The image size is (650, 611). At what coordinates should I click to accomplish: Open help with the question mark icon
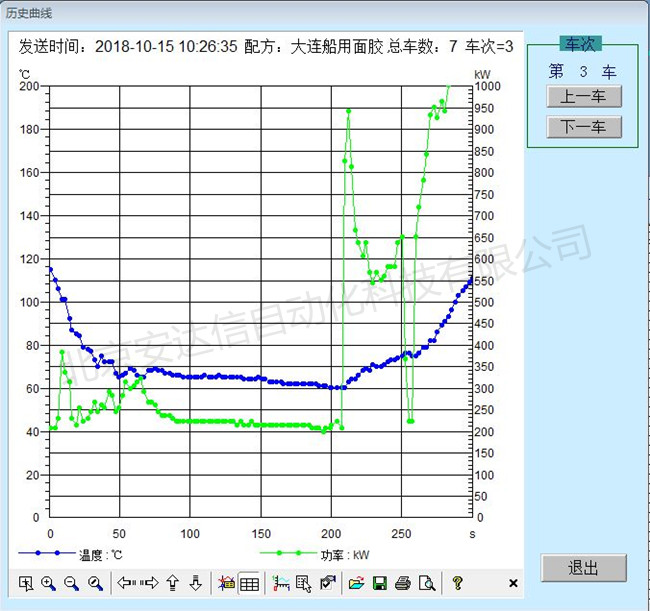point(457,583)
